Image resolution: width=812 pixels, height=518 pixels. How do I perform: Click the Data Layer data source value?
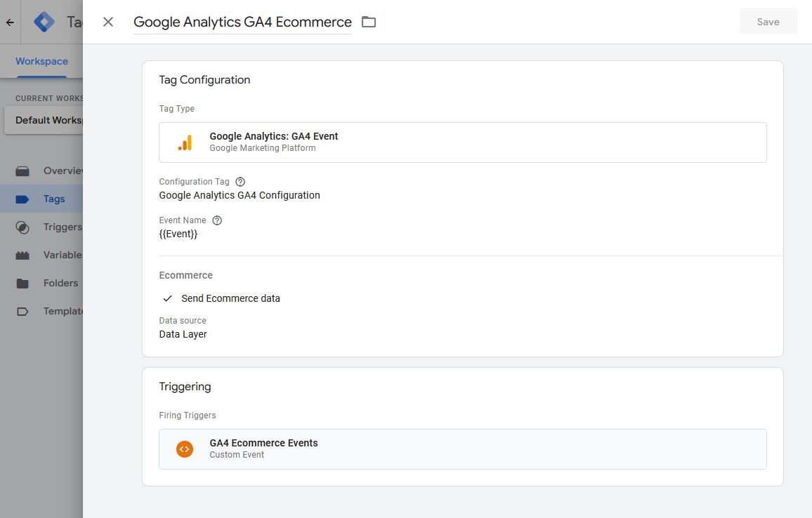click(x=183, y=334)
